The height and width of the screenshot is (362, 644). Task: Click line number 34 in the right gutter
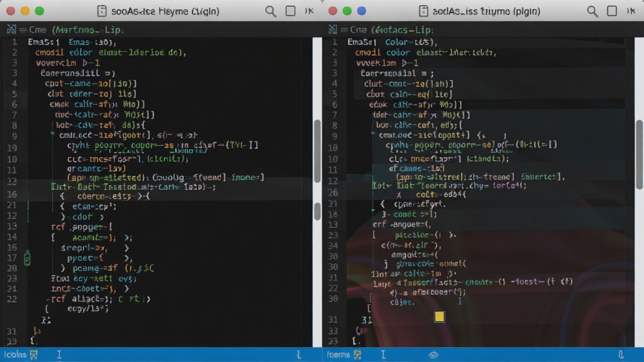[x=333, y=246]
